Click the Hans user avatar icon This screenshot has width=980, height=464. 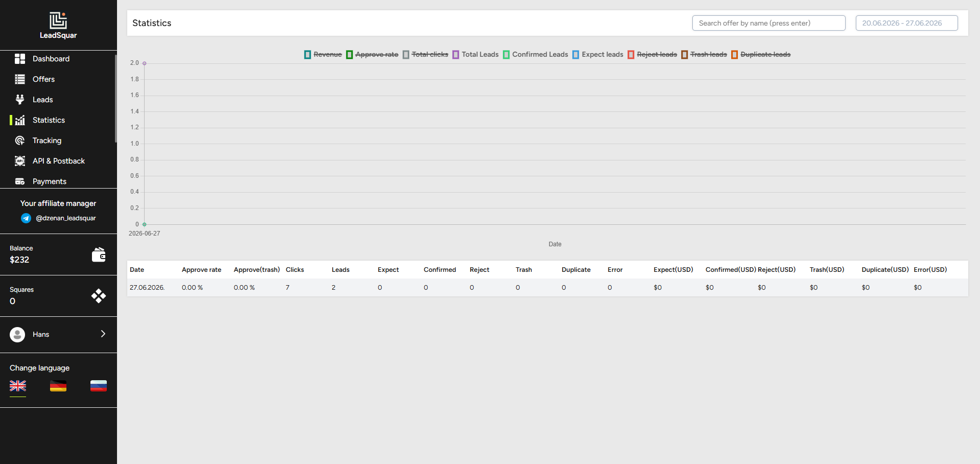point(17,335)
